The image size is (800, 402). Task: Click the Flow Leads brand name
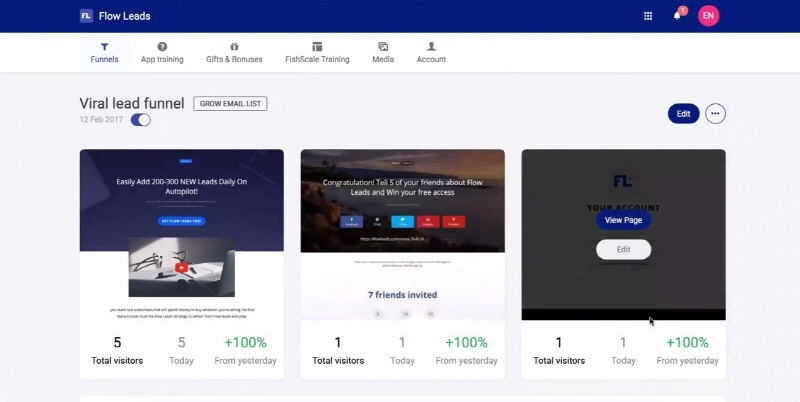[124, 16]
